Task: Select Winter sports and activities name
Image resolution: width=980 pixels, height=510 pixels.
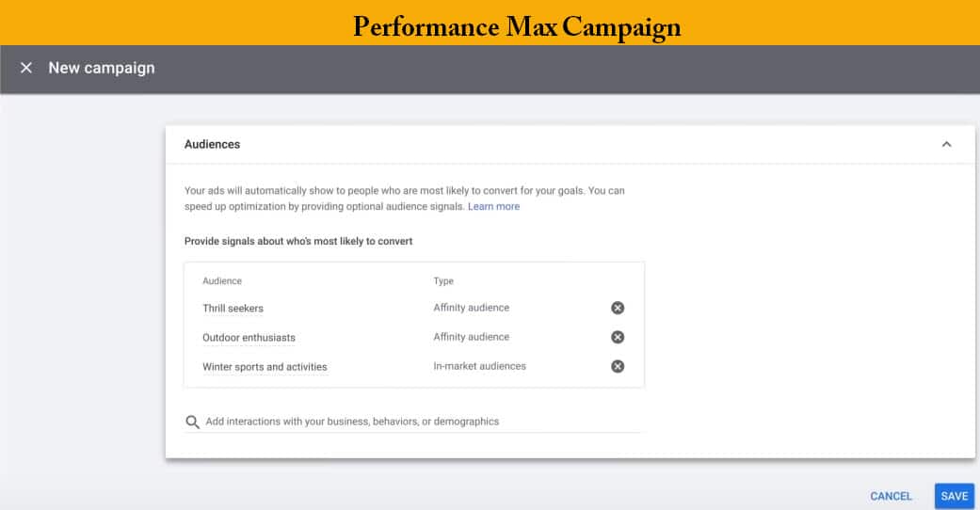Action: 265,367
